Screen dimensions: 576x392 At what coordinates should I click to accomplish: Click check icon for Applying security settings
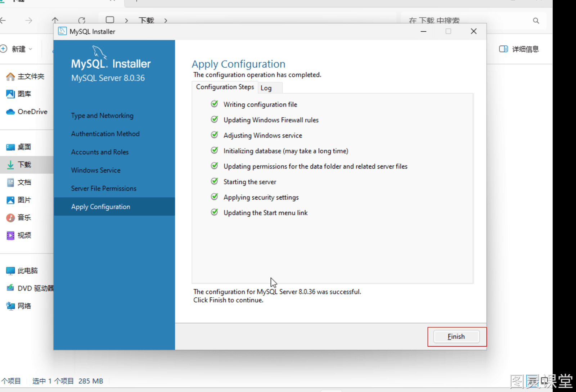(x=214, y=197)
